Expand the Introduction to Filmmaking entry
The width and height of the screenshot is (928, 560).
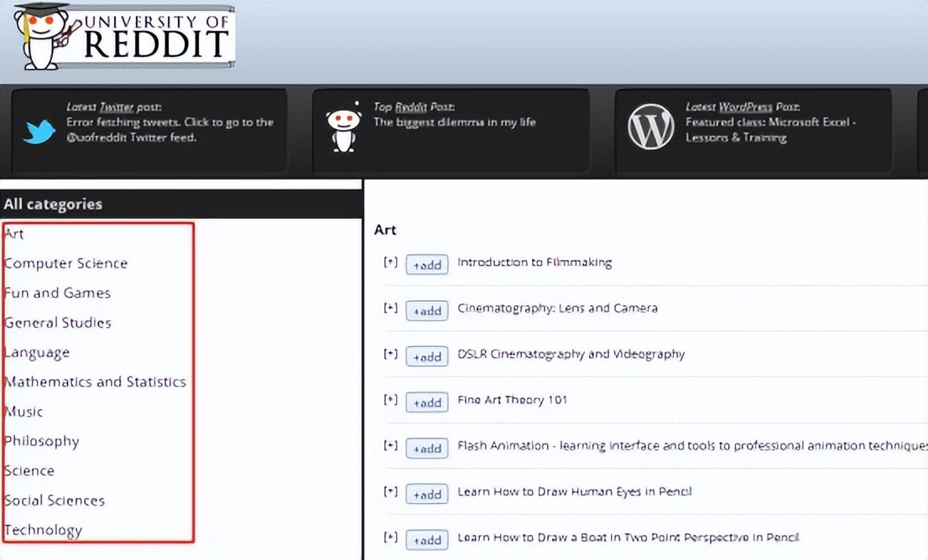(x=389, y=262)
